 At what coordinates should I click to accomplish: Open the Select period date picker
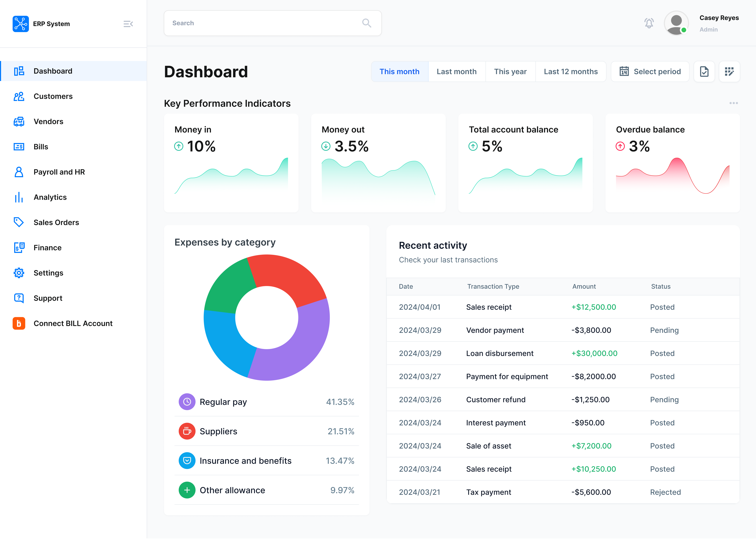coord(650,72)
